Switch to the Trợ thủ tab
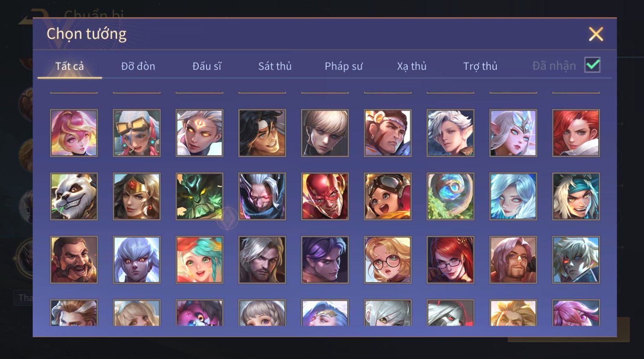The width and height of the screenshot is (644, 359). 480,66
